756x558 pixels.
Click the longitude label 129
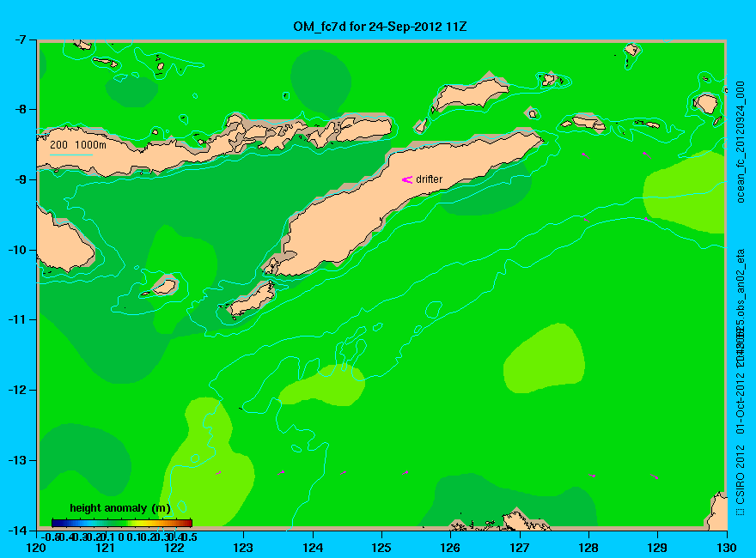pyautogui.click(x=658, y=548)
